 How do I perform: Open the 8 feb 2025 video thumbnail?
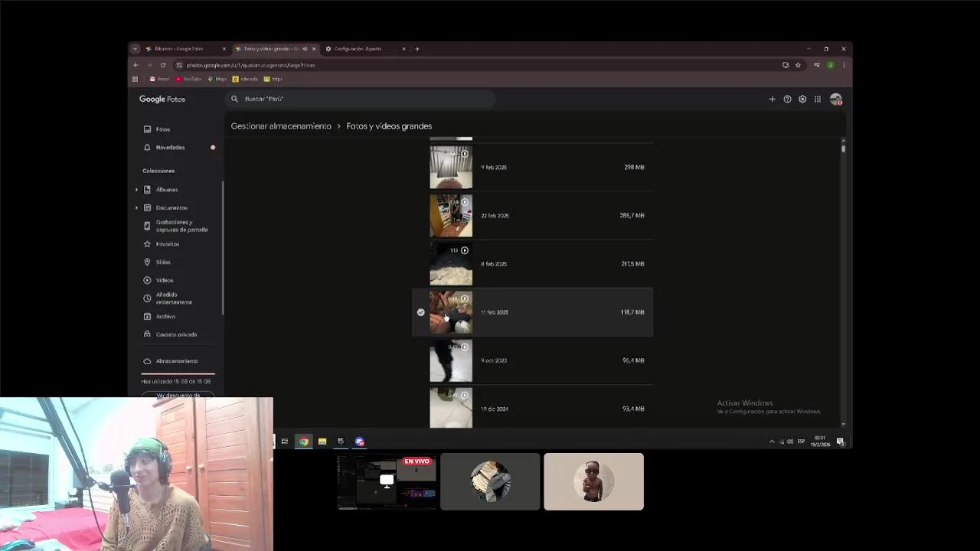coord(451,264)
